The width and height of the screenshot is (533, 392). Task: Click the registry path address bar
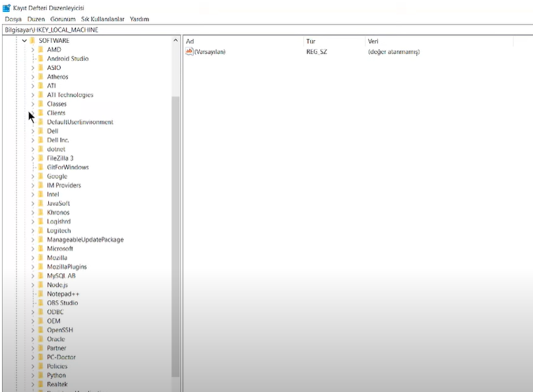(264, 30)
